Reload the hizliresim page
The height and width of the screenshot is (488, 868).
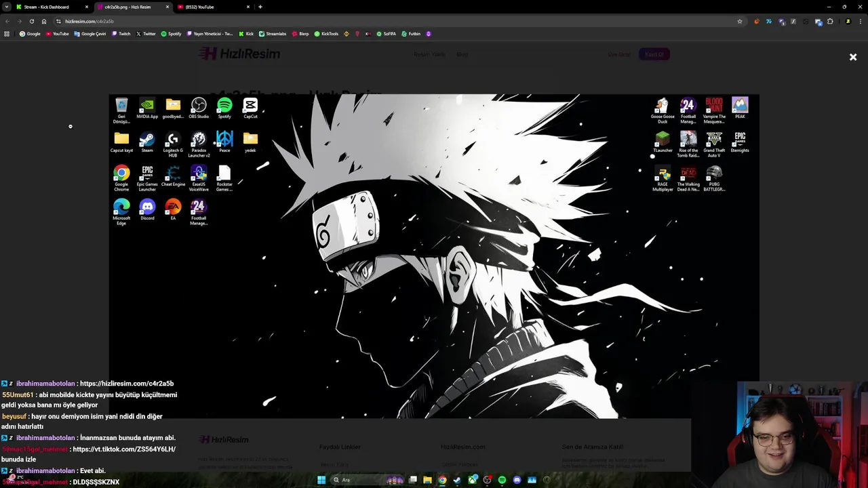coord(31,21)
